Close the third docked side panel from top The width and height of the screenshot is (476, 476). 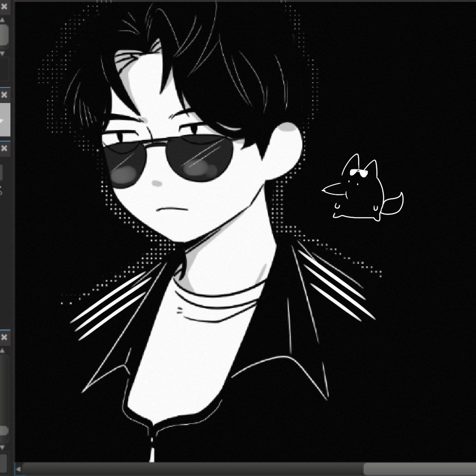point(4,148)
